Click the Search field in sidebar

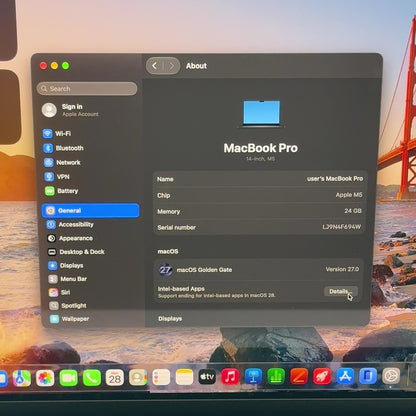click(x=87, y=89)
